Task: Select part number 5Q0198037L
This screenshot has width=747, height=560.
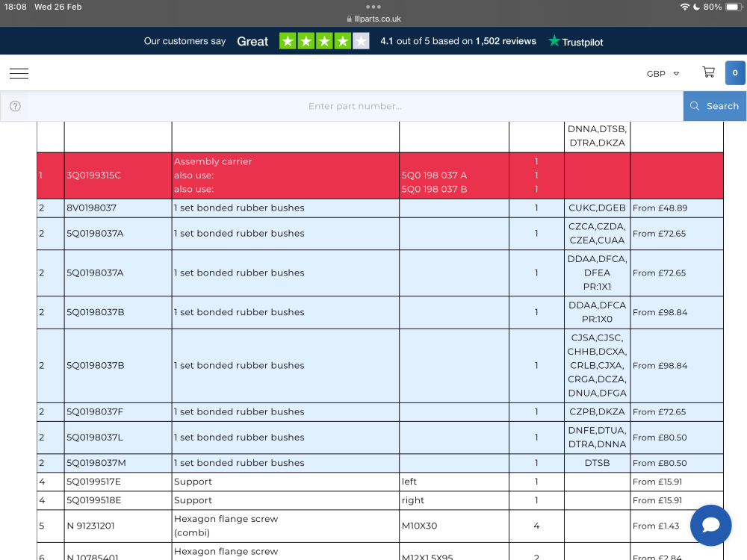Action: click(x=95, y=437)
